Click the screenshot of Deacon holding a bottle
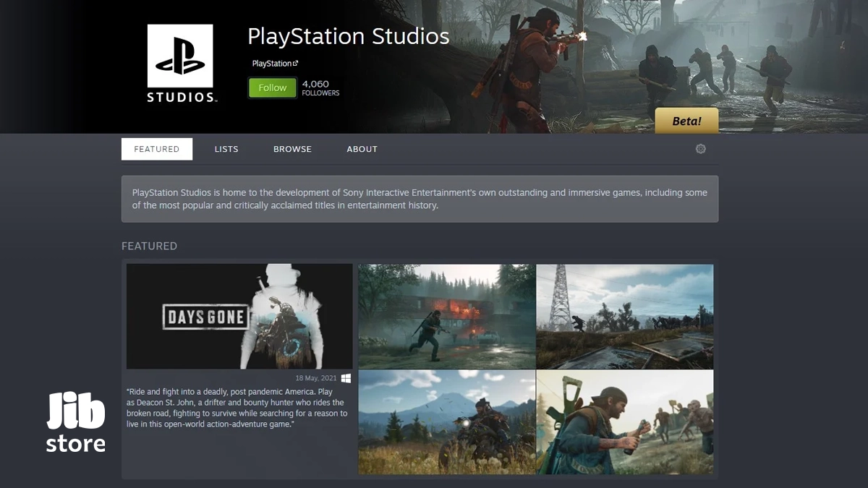The height and width of the screenshot is (488, 868). point(624,422)
